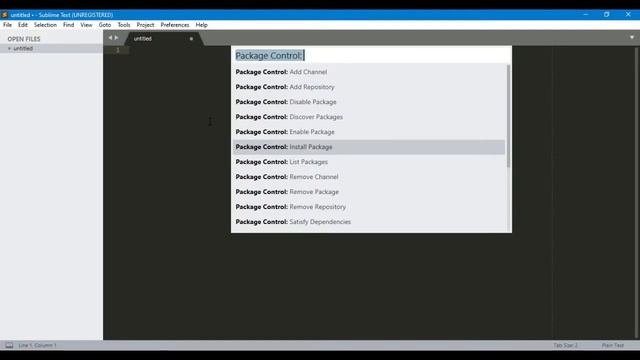The image size is (640, 360).
Task: Open the Tools menu
Action: coord(124,25)
